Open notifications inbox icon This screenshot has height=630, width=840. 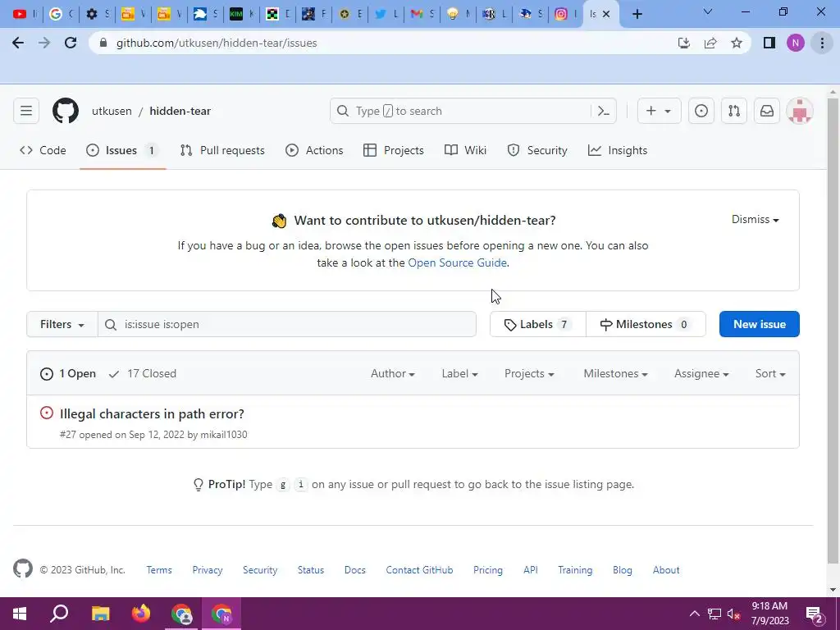point(767,111)
